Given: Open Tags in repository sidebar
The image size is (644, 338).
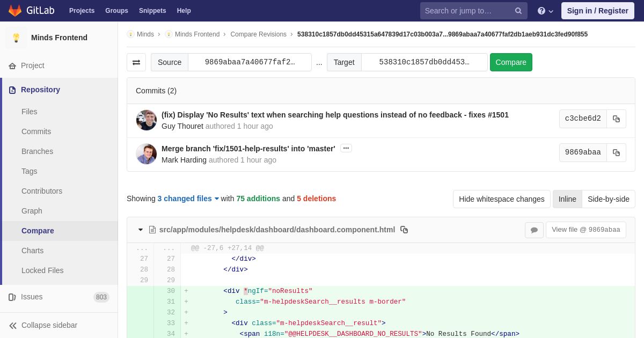Looking at the screenshot, I should [x=30, y=171].
